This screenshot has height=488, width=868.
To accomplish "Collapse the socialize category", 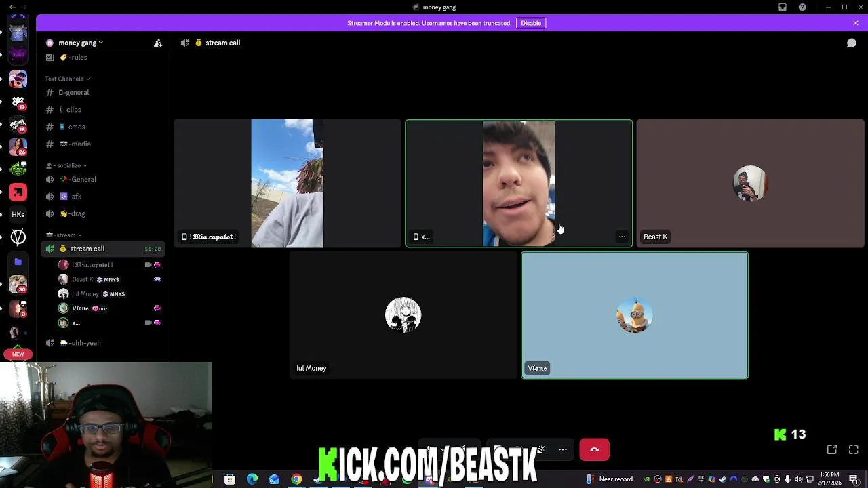I will pos(66,165).
